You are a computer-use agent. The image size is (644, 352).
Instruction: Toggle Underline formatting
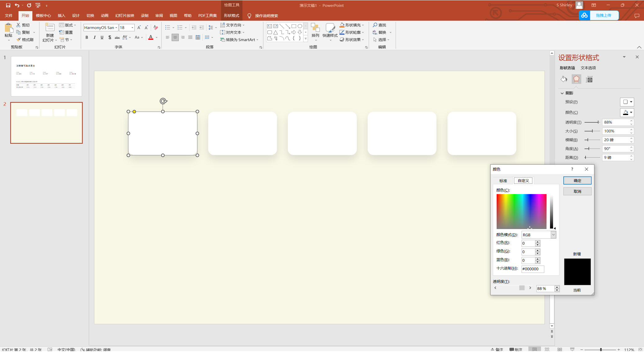tap(102, 38)
